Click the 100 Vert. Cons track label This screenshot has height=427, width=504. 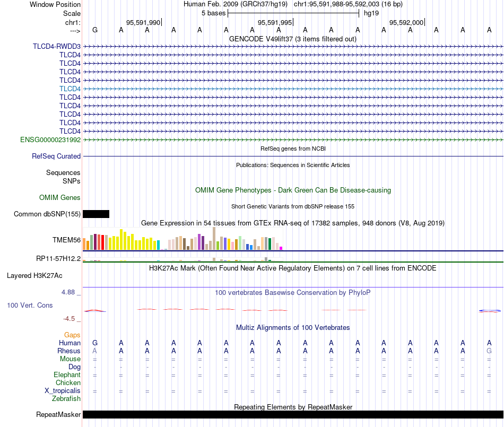(x=30, y=305)
